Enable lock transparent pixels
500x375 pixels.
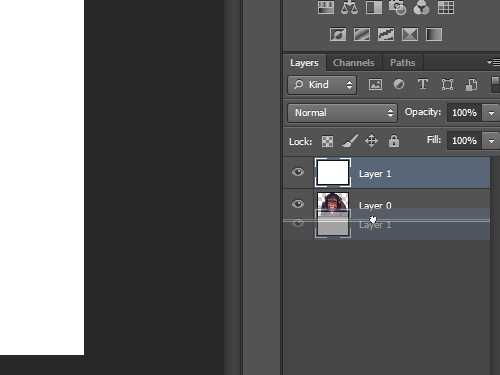click(327, 141)
